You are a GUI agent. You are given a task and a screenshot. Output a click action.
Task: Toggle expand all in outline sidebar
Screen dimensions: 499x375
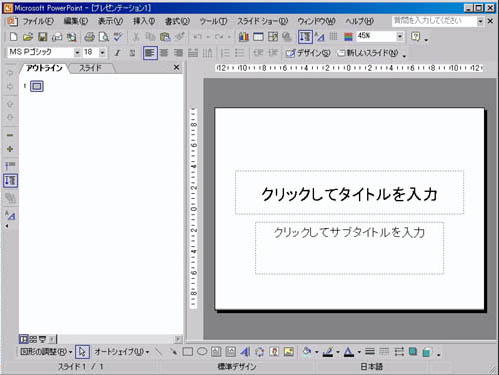coord(10,181)
